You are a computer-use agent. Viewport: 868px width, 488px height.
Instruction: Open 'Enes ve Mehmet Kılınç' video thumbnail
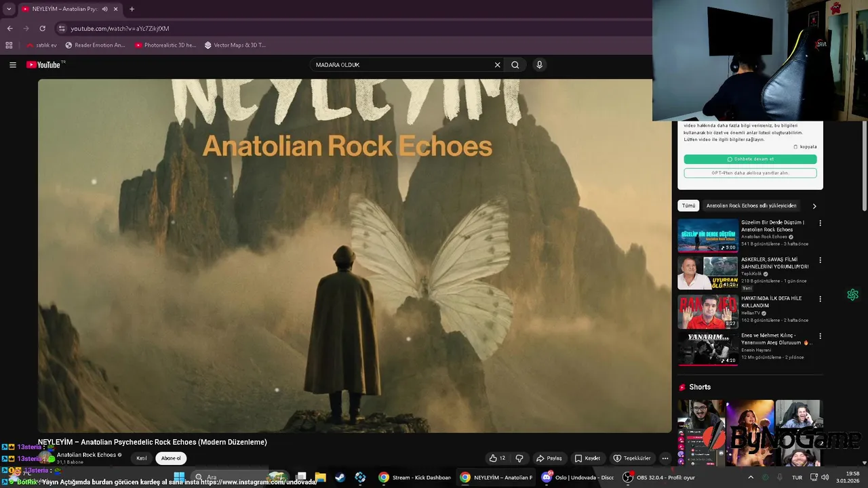pos(707,349)
